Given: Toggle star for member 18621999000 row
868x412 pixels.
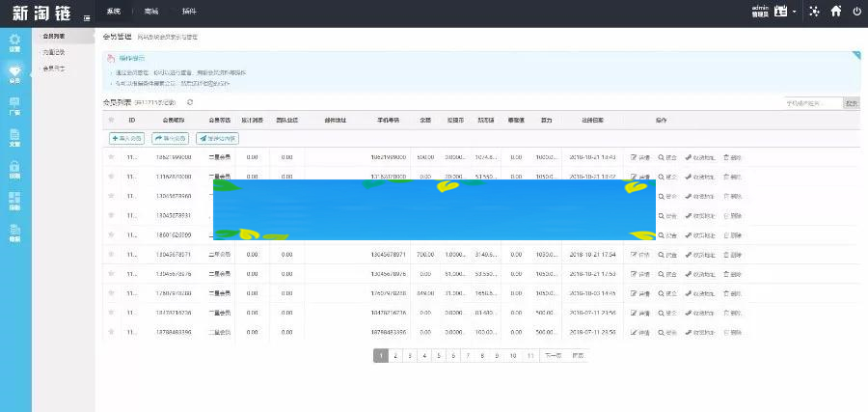Looking at the screenshot, I should 112,156.
